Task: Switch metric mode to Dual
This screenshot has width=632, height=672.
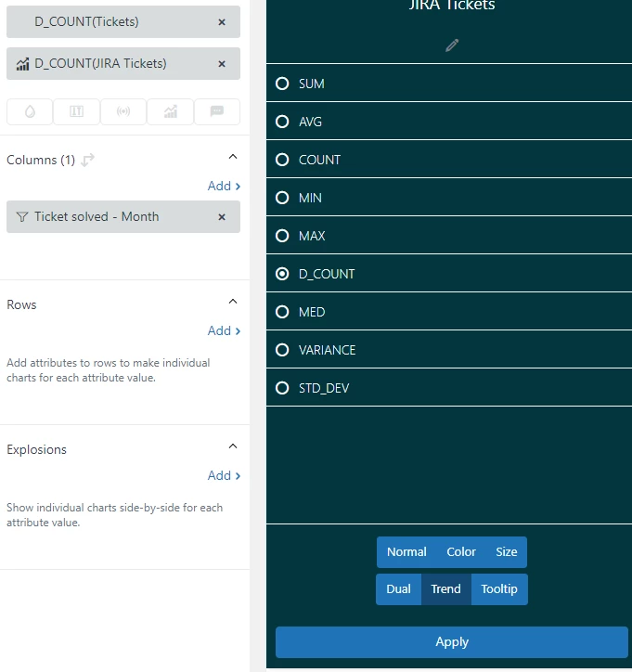Action: [x=398, y=589]
